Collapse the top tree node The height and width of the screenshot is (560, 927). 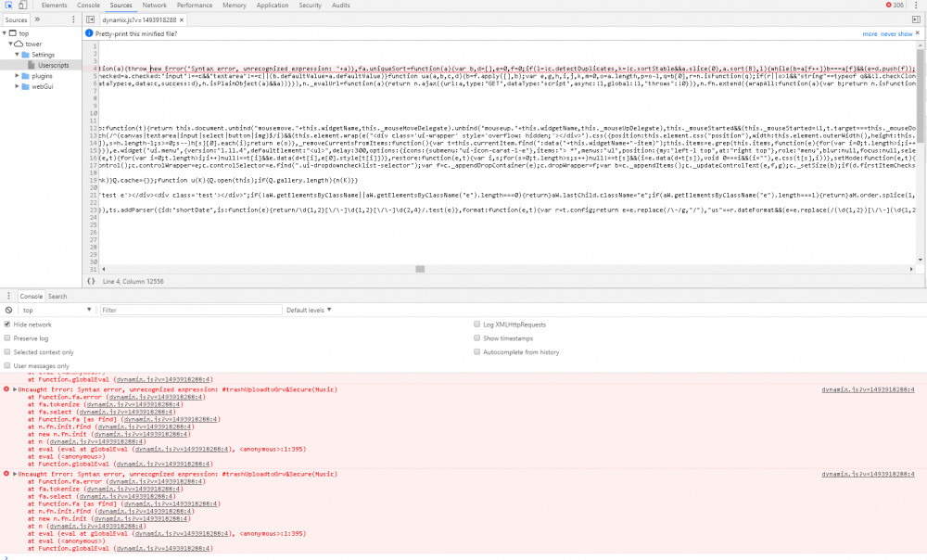point(5,33)
